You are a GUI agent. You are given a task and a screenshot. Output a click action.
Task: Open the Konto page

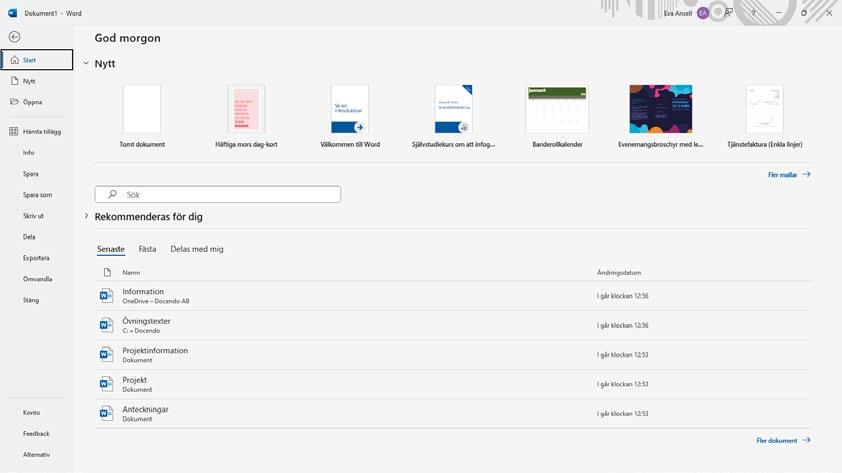click(x=31, y=412)
